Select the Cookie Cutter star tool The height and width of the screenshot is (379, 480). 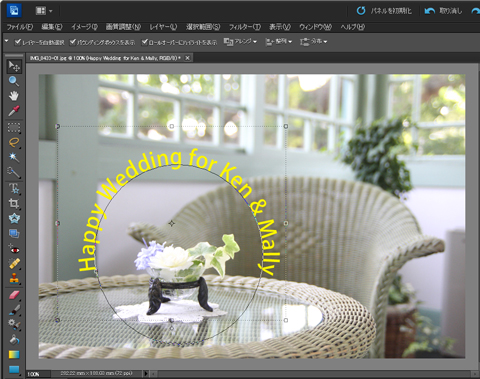click(14, 218)
